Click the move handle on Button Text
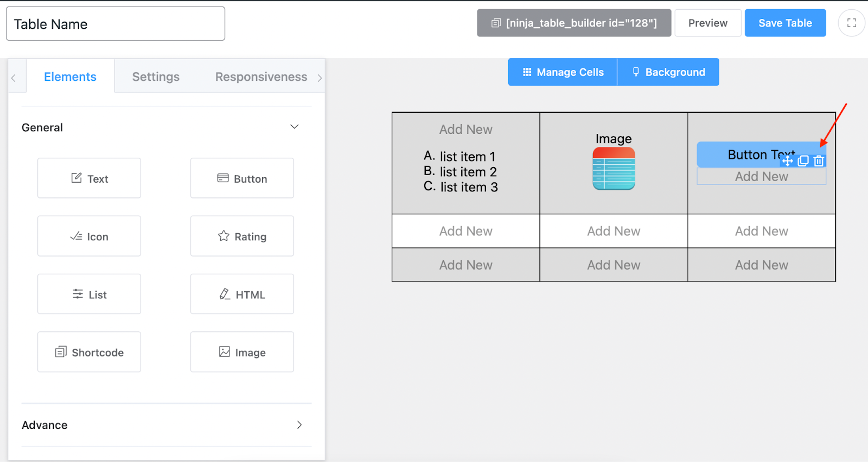 pyautogui.click(x=788, y=161)
